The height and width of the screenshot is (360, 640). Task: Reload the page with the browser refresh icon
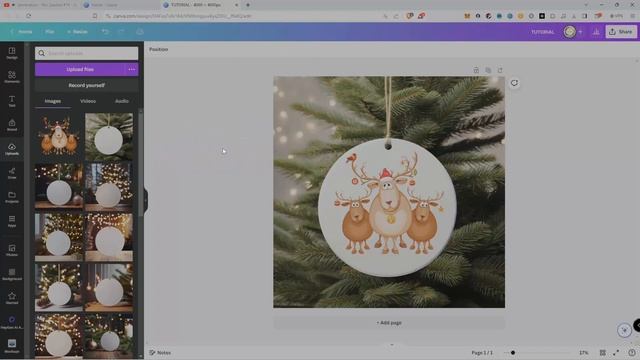(29, 16)
